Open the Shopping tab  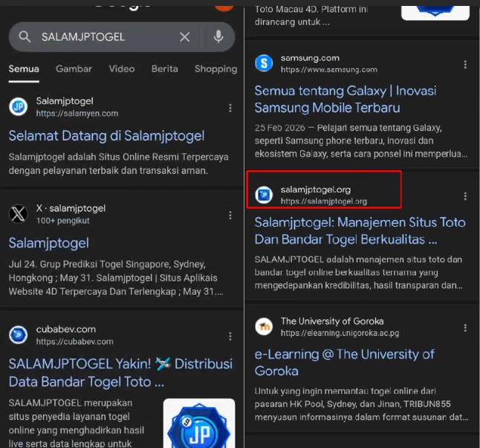[x=215, y=69]
